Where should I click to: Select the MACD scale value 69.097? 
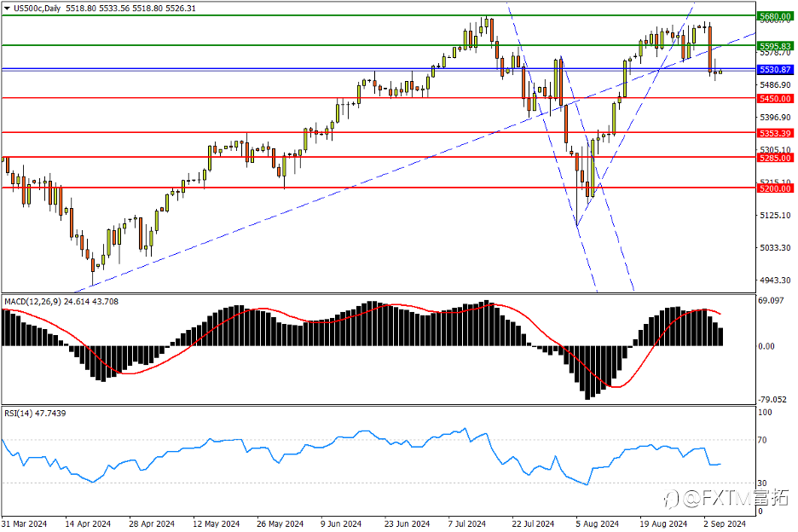coord(771,300)
